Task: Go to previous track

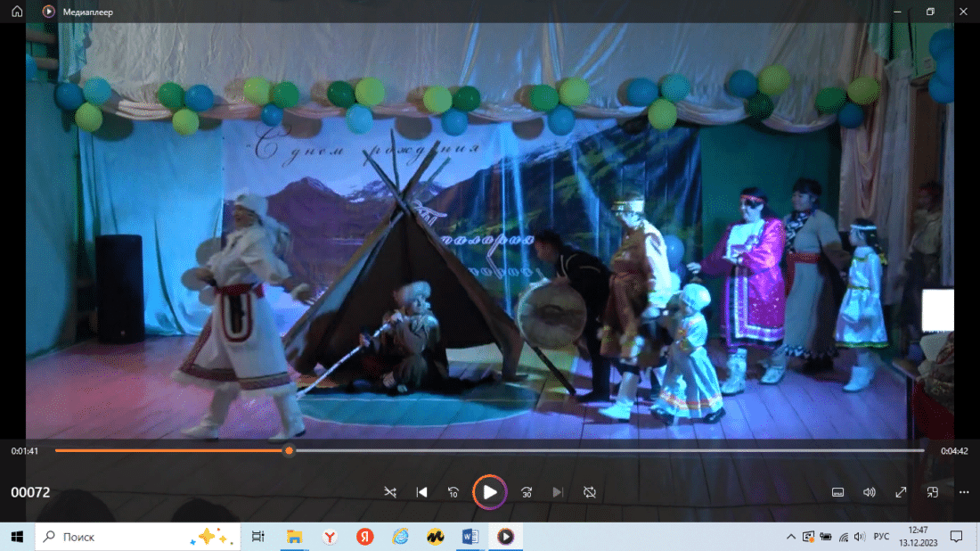Action: coord(422,492)
